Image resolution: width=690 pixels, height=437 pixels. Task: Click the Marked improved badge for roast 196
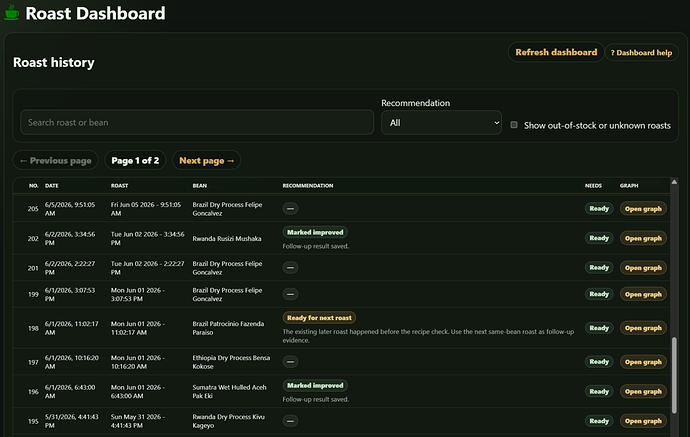click(x=315, y=386)
